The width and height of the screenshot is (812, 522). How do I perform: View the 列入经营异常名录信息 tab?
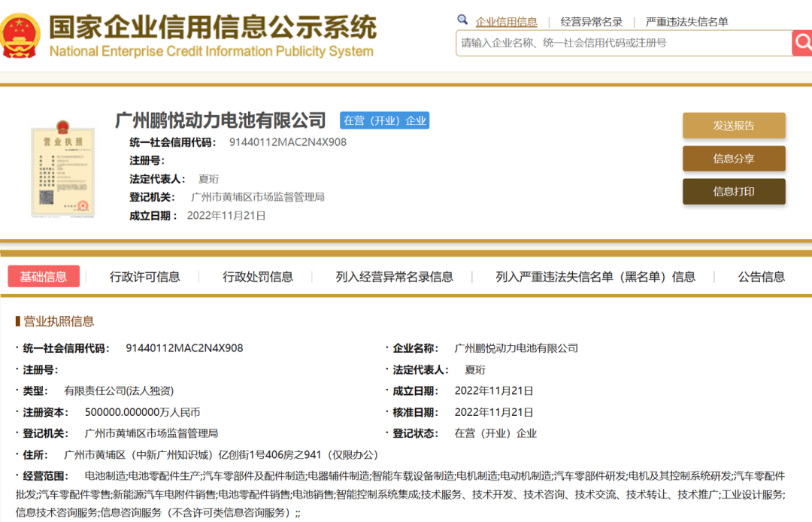click(395, 277)
